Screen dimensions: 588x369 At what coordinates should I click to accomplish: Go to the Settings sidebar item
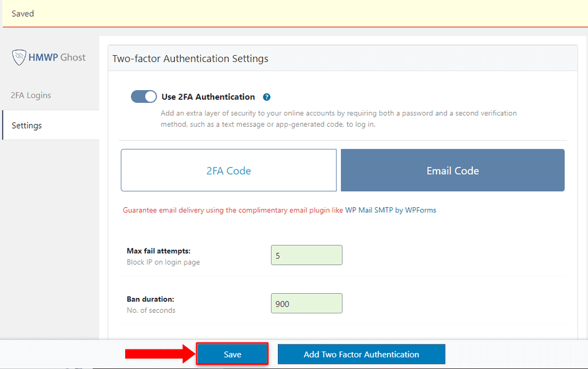tap(27, 125)
